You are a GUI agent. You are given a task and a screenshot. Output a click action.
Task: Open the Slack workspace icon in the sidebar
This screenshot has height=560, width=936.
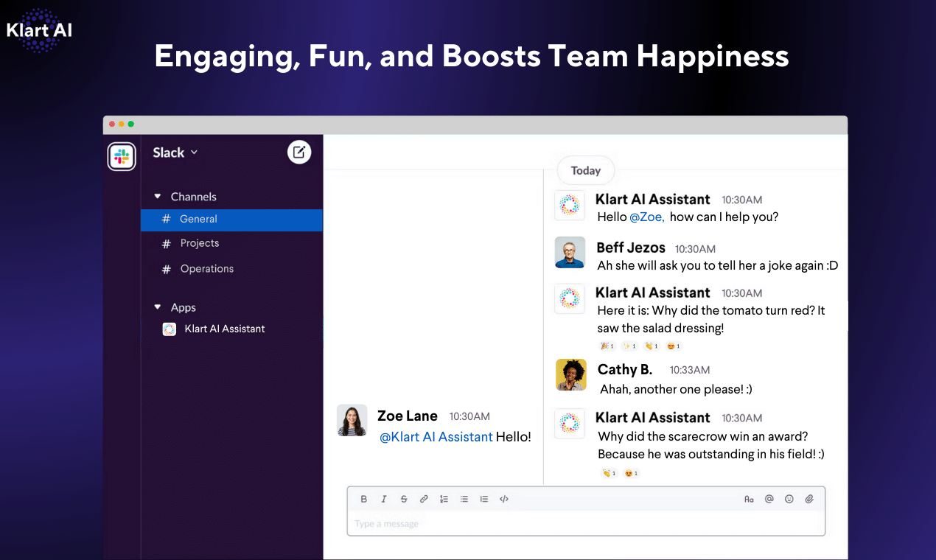[122, 156]
